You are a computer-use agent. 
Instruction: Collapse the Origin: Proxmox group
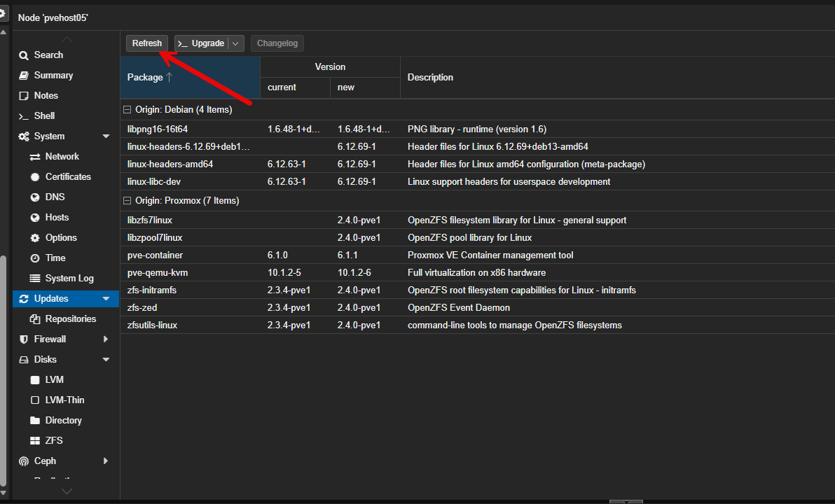coord(127,200)
